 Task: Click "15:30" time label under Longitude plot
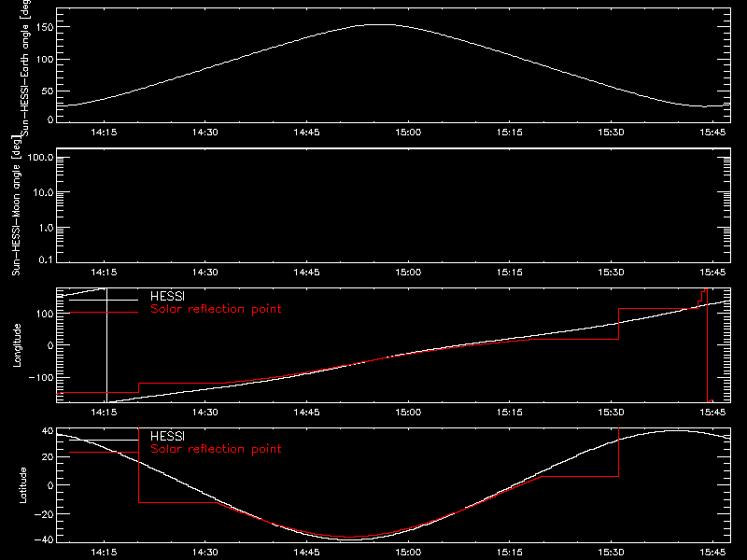(612, 412)
